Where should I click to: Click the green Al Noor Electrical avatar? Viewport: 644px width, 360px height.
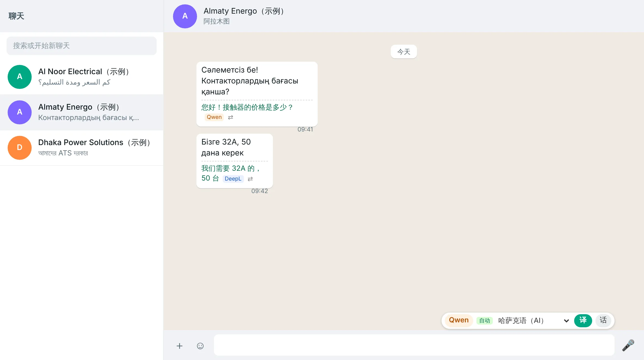pyautogui.click(x=20, y=77)
